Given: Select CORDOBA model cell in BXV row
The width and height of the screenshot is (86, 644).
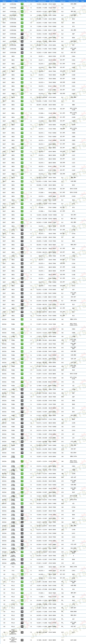Looking at the screenshot, I should coord(13,8).
